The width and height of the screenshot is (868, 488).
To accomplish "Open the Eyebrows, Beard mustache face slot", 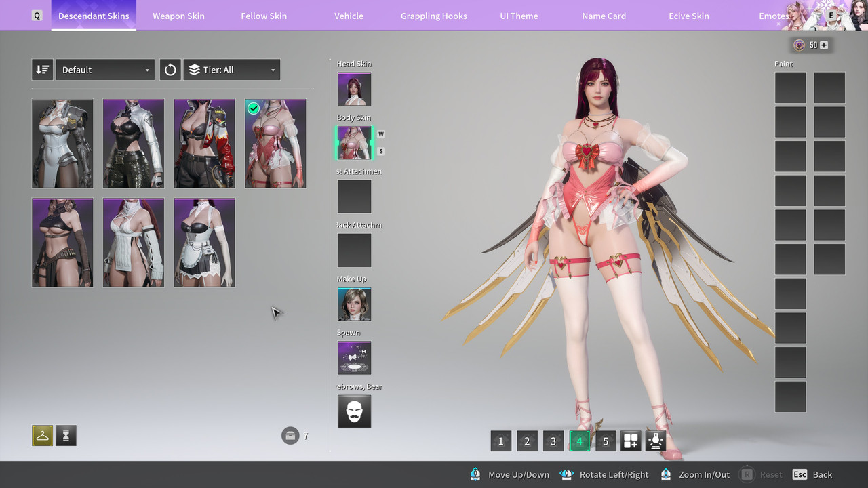I will (354, 411).
